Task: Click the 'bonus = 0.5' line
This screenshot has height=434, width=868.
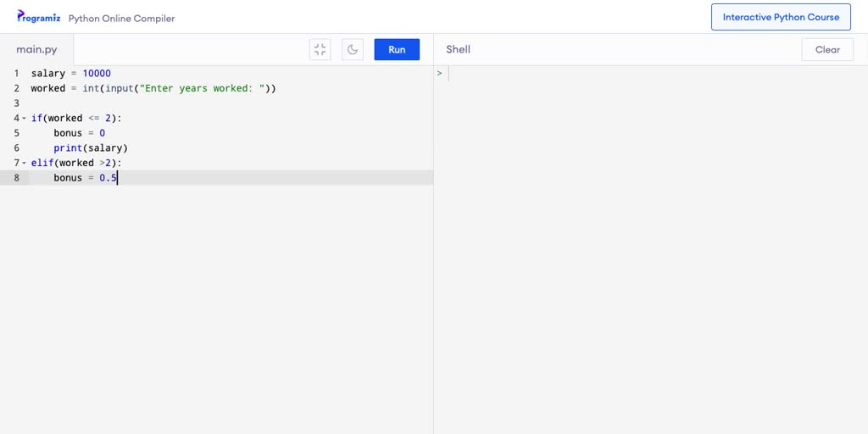Action: click(x=86, y=178)
